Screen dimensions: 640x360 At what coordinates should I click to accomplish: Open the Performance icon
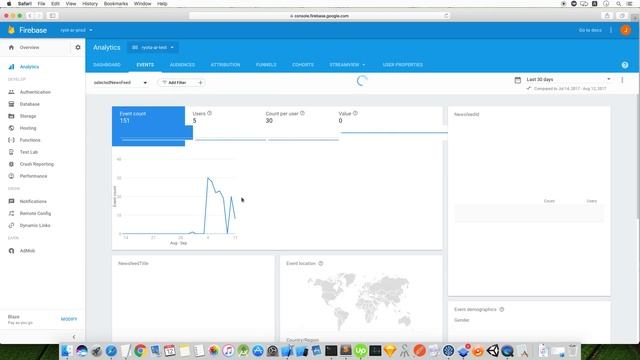point(11,176)
